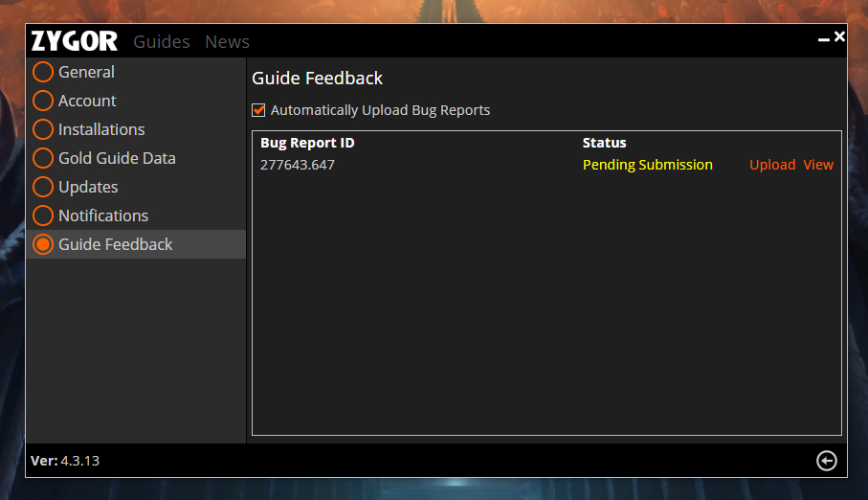The width and height of the screenshot is (868, 500).
Task: View bug report 277643.647
Action: pos(818,165)
